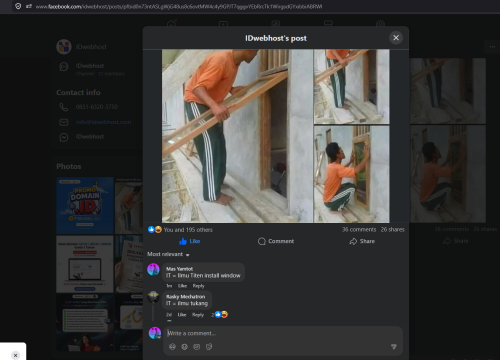Open IDwebhost Messenger contact link
Image resolution: width=500 pixels, height=360 pixels.
tap(90, 137)
